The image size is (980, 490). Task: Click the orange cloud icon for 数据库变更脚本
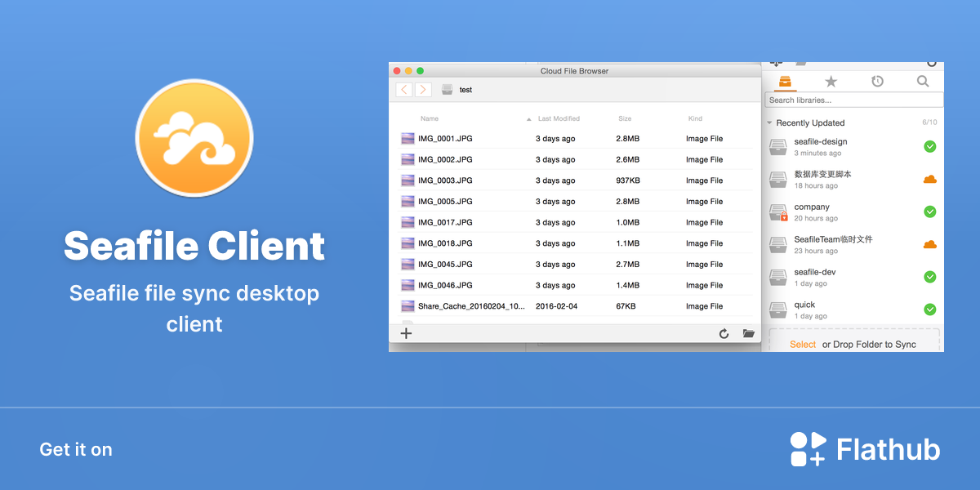929,179
